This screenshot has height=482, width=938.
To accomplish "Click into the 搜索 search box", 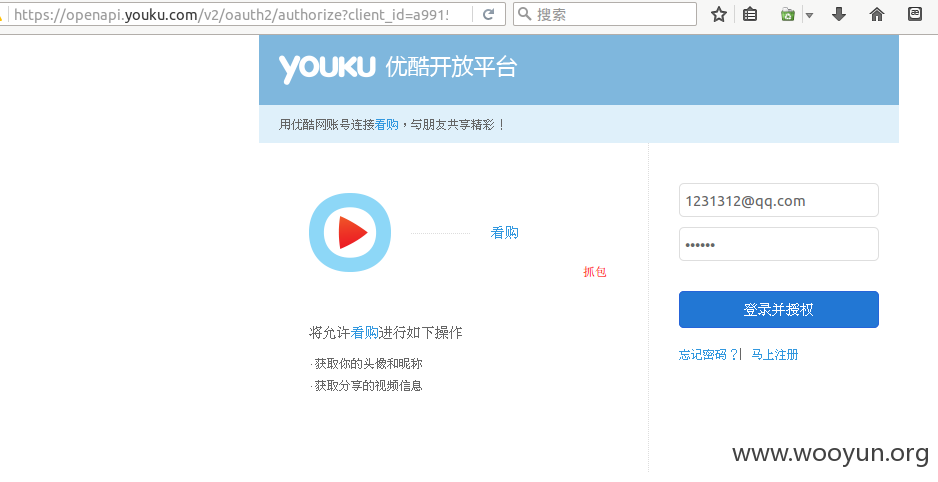I will tap(605, 14).
